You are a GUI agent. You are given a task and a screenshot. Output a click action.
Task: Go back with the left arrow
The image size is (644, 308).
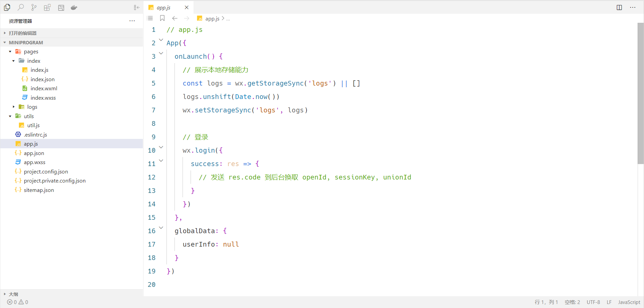[175, 18]
